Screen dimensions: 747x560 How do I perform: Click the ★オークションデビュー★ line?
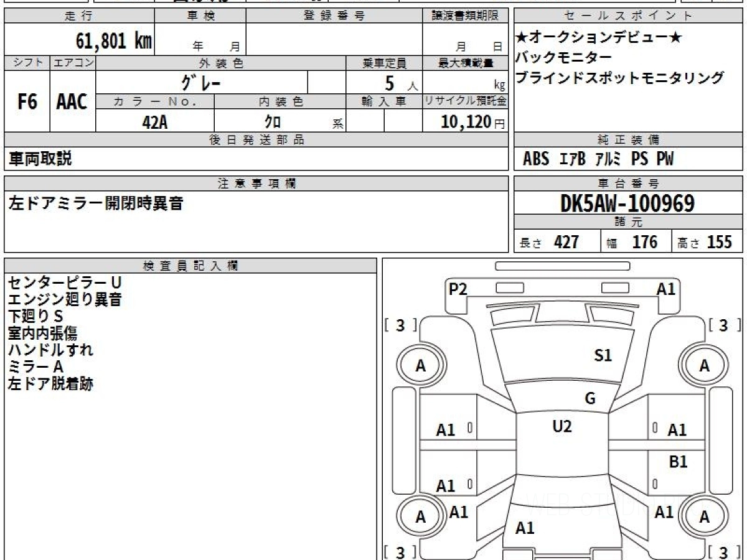[599, 38]
